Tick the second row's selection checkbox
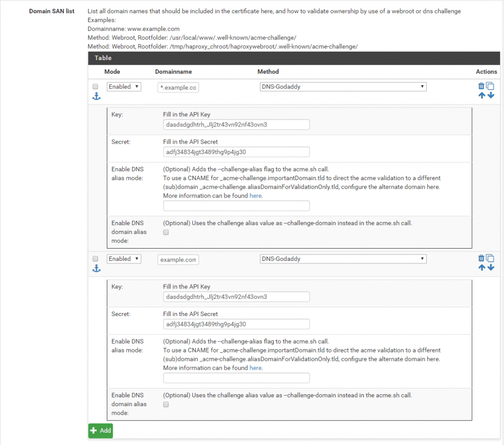Viewport: 504px width, 445px height. click(x=95, y=259)
